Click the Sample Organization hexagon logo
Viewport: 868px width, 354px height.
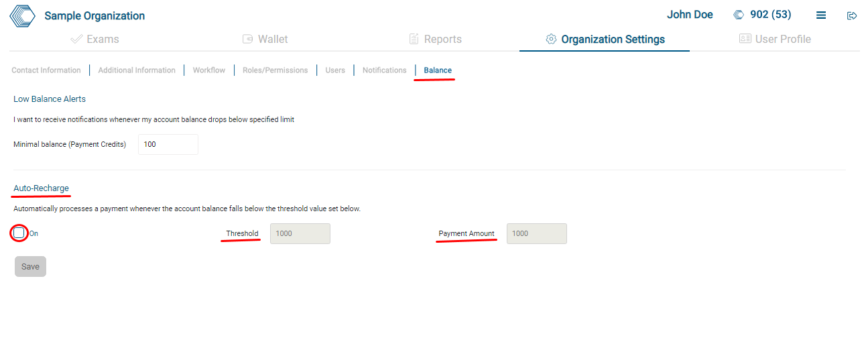[22, 15]
